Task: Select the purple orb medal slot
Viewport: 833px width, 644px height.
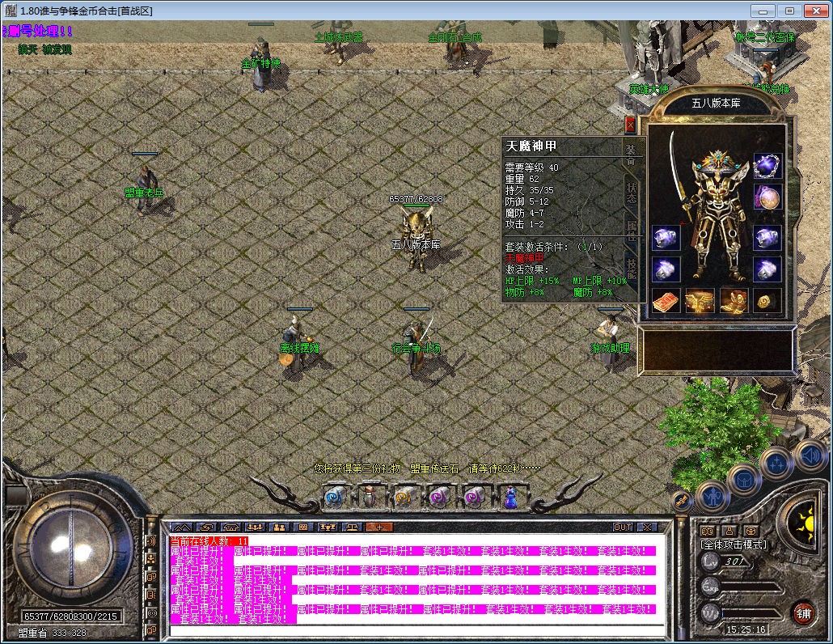Action: (x=767, y=198)
